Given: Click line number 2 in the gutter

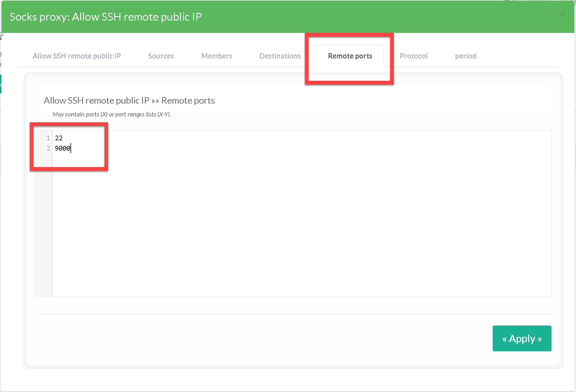Looking at the screenshot, I should coord(48,148).
